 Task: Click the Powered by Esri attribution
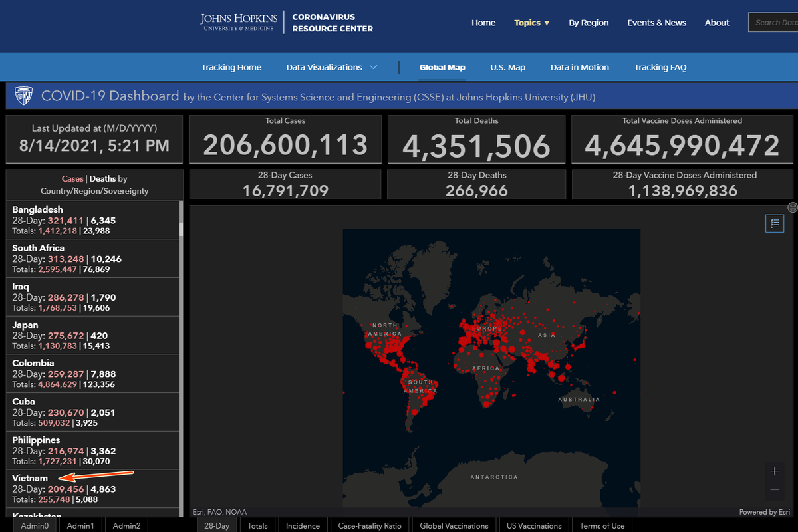(766, 512)
